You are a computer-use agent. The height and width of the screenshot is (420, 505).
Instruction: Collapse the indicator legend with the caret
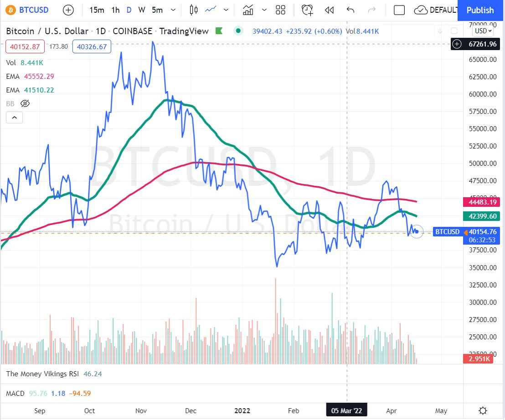14,118
